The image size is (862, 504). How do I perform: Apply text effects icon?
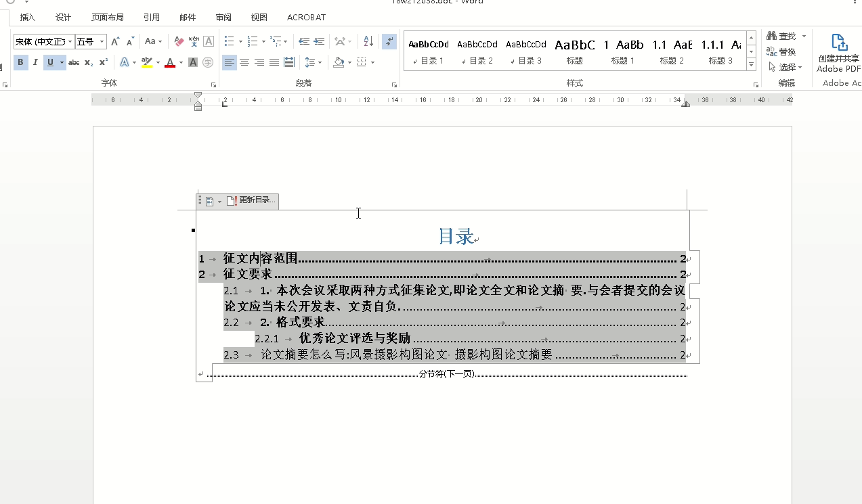[125, 62]
